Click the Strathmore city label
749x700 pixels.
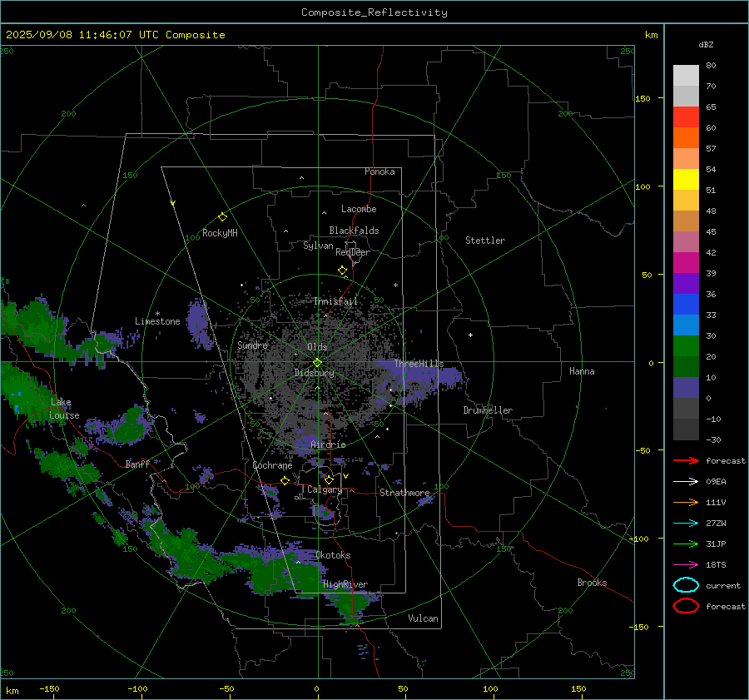(x=404, y=493)
